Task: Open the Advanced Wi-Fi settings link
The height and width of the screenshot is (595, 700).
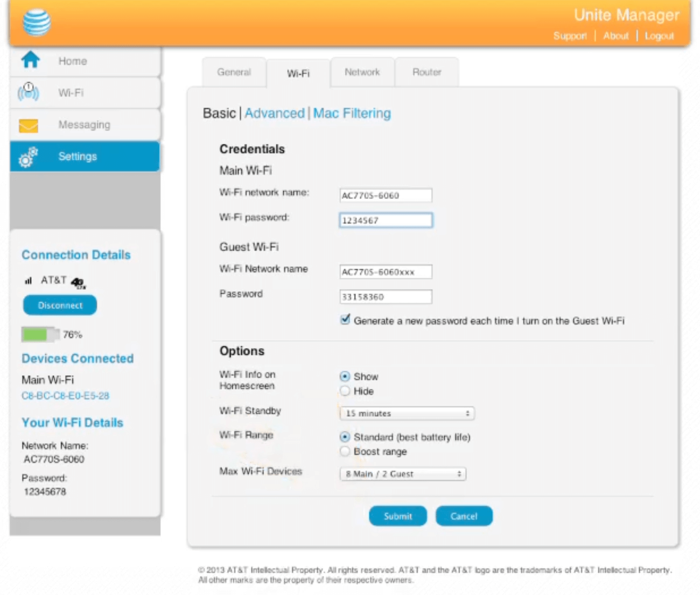Action: click(x=274, y=113)
